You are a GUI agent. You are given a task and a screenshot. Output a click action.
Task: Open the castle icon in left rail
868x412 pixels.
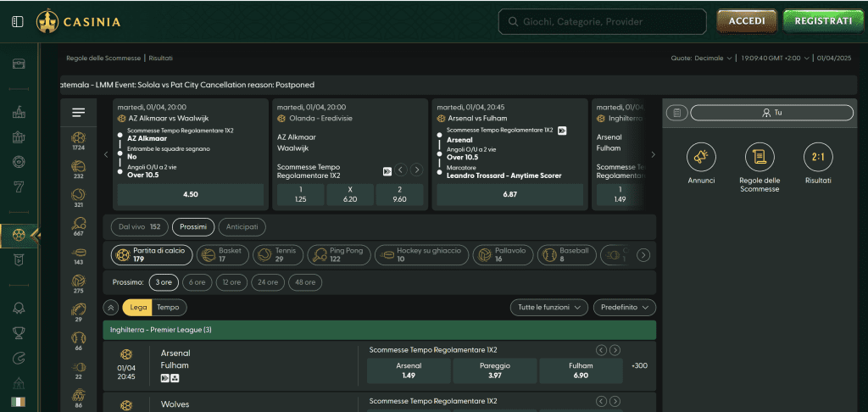pyautogui.click(x=19, y=113)
